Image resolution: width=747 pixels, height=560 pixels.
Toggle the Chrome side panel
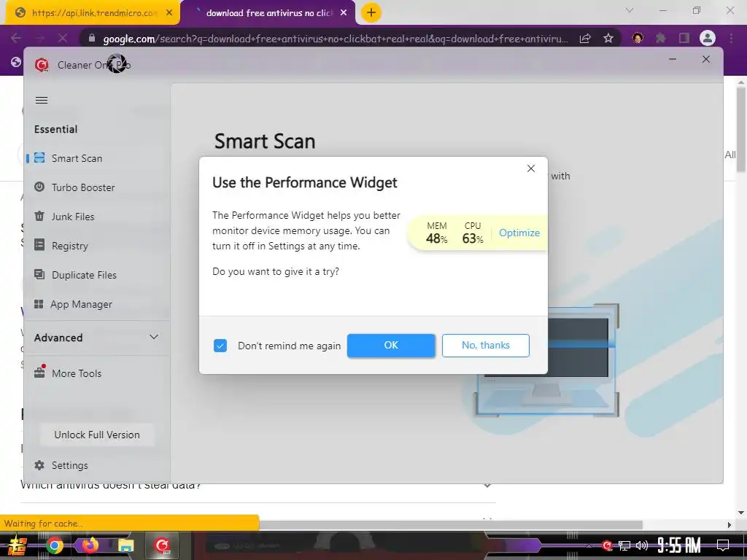[684, 38]
